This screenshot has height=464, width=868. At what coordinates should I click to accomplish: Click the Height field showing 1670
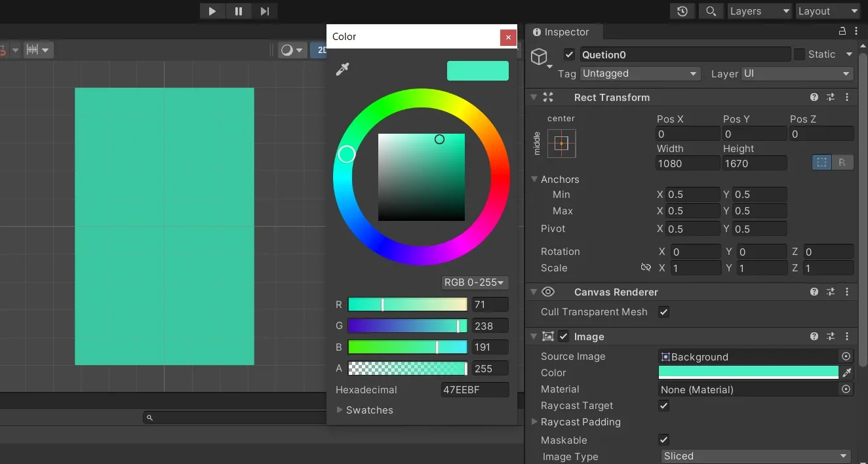755,163
